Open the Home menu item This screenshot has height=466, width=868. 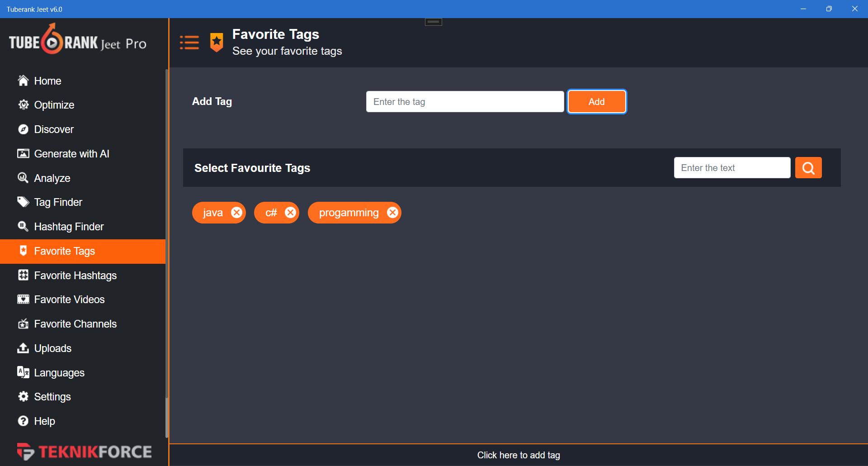click(x=83, y=81)
